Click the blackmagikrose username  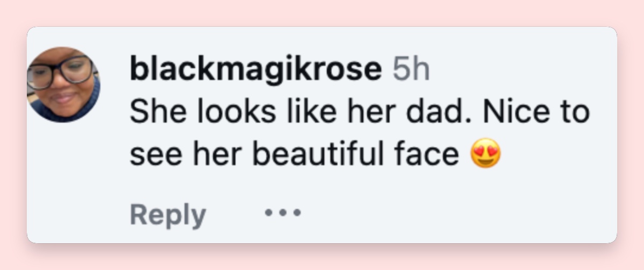[x=256, y=70]
